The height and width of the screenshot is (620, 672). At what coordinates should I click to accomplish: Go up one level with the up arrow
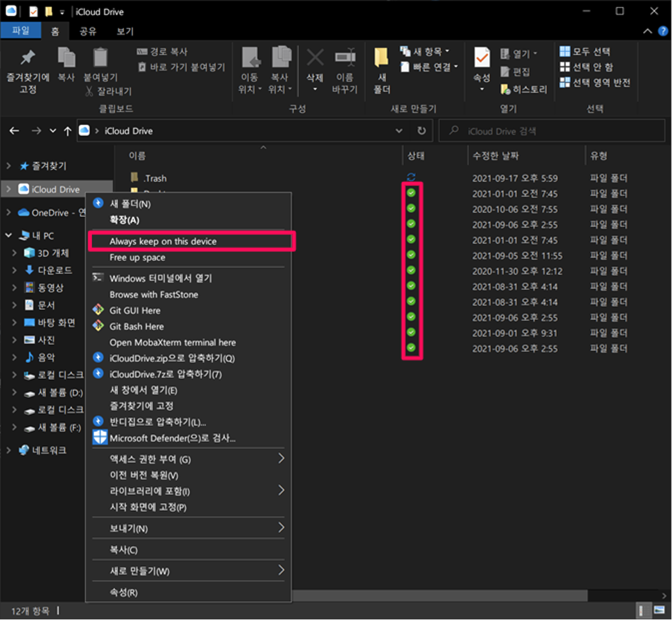(x=68, y=131)
